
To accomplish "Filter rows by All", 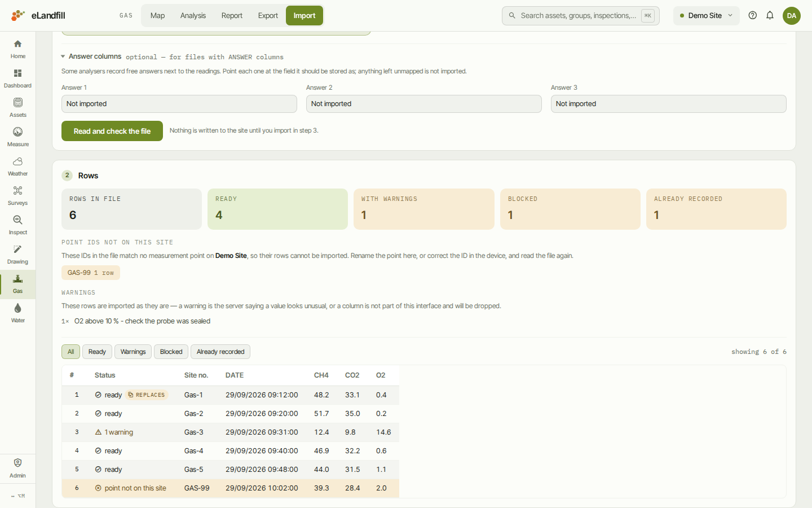I will coord(70,352).
